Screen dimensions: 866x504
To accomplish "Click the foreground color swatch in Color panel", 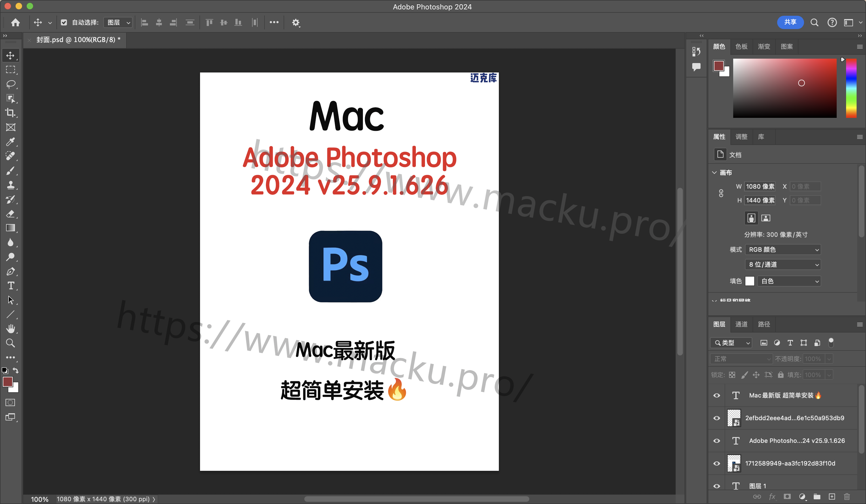I will (718, 65).
